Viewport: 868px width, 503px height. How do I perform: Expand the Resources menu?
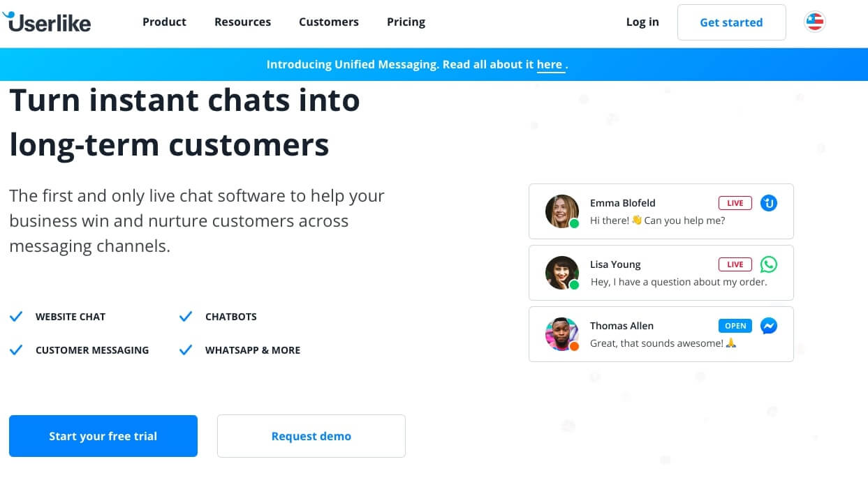coord(242,22)
